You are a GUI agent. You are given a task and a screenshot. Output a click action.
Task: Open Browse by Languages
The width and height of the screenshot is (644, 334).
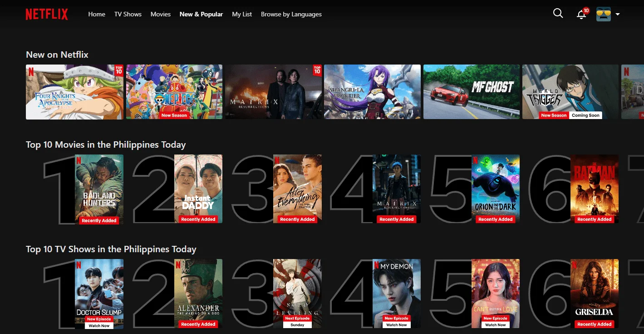pos(291,14)
